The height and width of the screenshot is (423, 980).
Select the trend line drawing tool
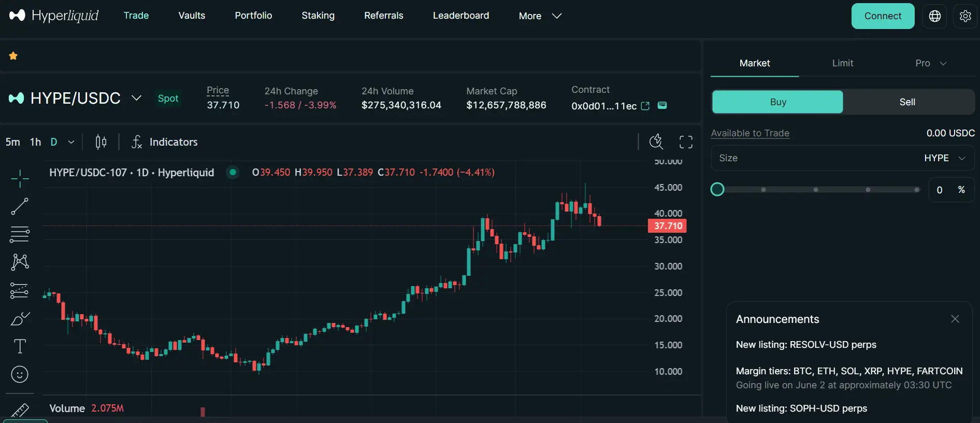pos(20,206)
